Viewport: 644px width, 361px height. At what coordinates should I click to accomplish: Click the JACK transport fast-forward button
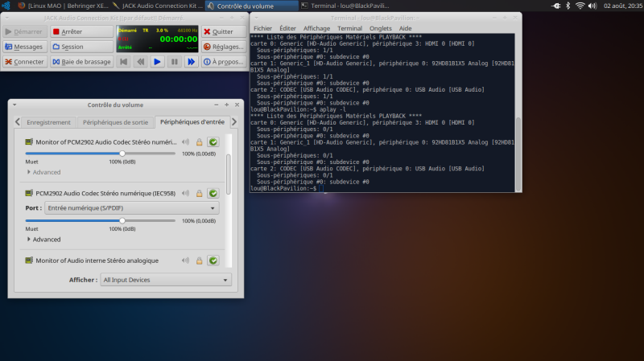click(191, 62)
